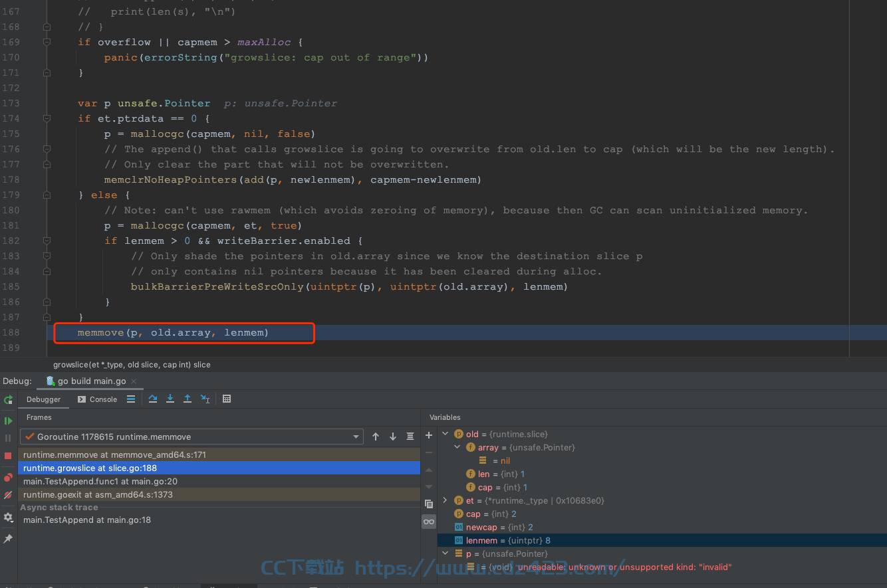Step over the current line
This screenshot has width=887, height=588.
click(153, 399)
